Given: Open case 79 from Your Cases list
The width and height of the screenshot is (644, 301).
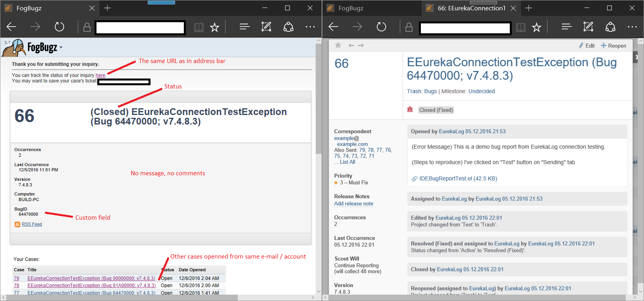Looking at the screenshot, I should 16,278.
